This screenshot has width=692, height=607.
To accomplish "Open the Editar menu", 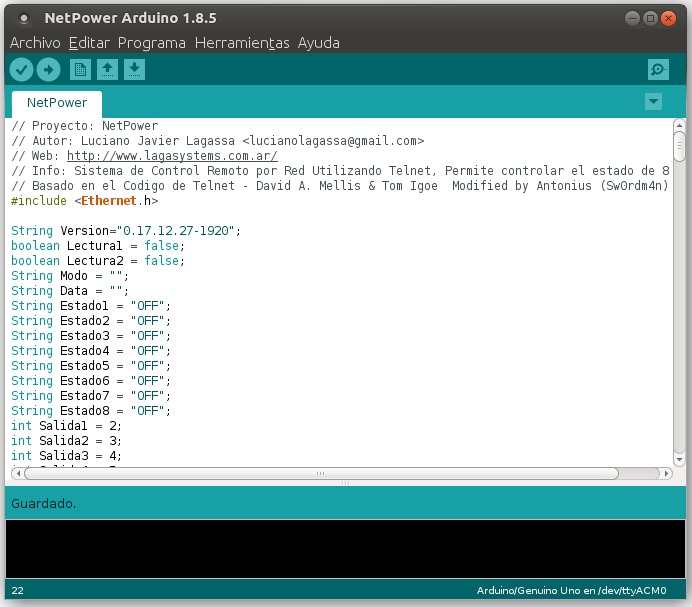I will tap(89, 43).
